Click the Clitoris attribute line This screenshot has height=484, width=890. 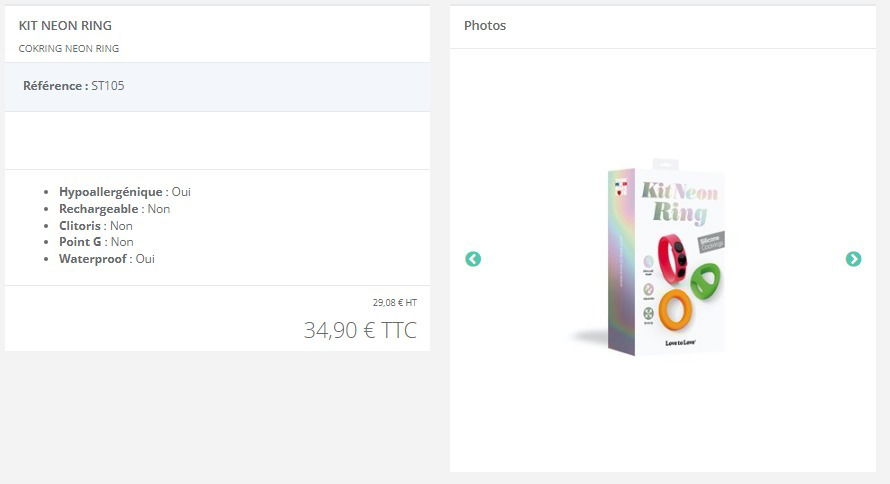tap(96, 226)
